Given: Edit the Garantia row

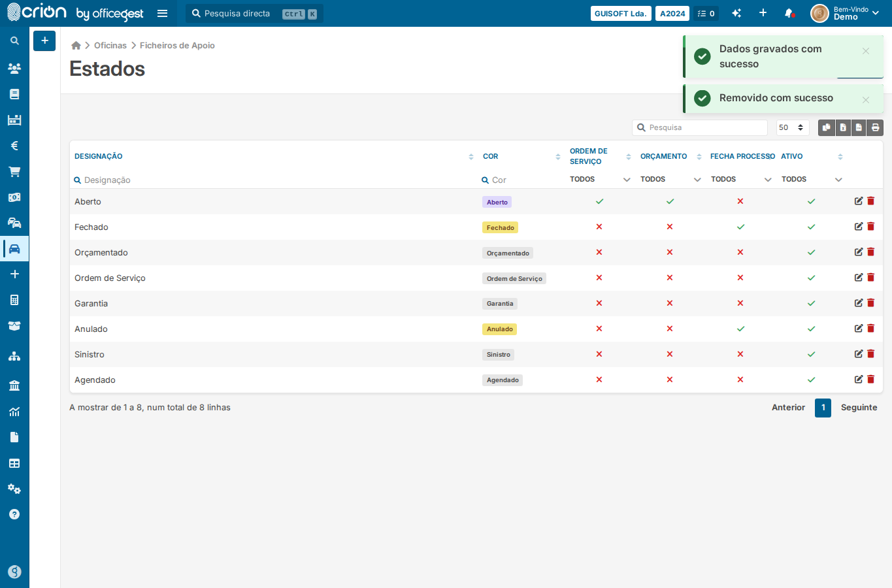Looking at the screenshot, I should tap(859, 303).
